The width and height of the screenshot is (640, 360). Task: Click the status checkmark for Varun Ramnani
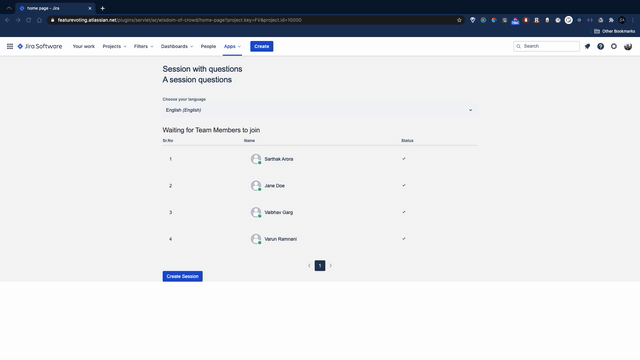pyautogui.click(x=404, y=239)
